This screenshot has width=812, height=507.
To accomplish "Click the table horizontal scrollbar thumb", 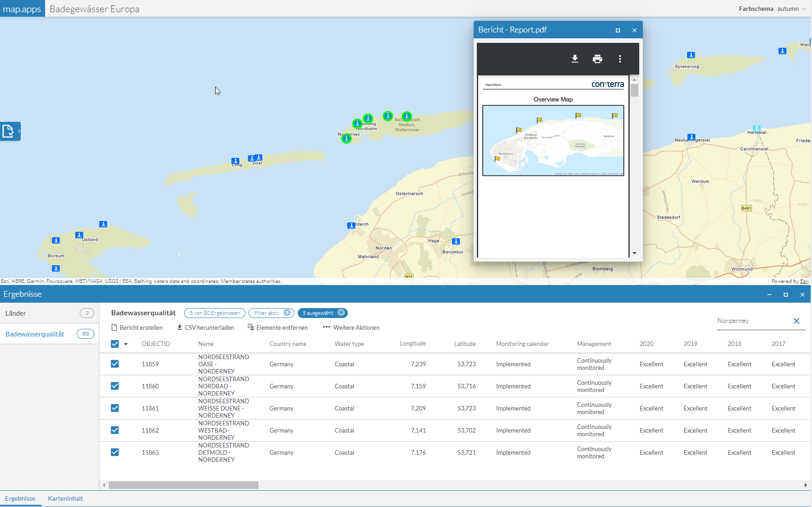I will click(x=183, y=485).
